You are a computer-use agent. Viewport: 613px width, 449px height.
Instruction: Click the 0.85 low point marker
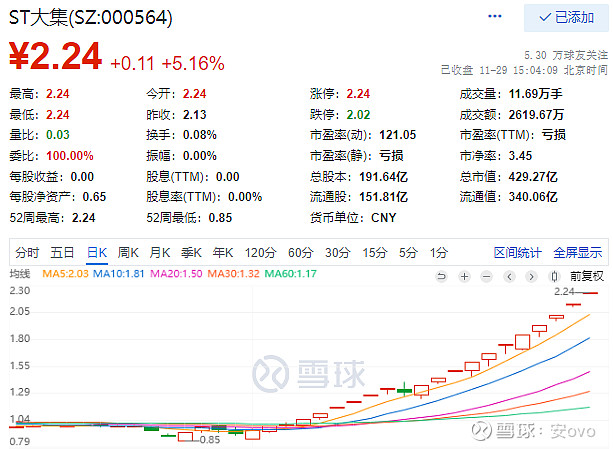210,440
